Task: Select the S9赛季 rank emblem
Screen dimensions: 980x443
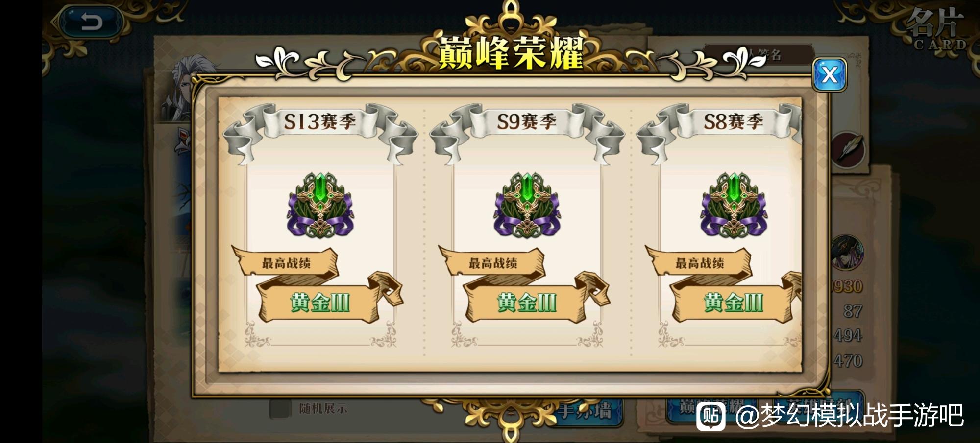Action: coord(527,206)
